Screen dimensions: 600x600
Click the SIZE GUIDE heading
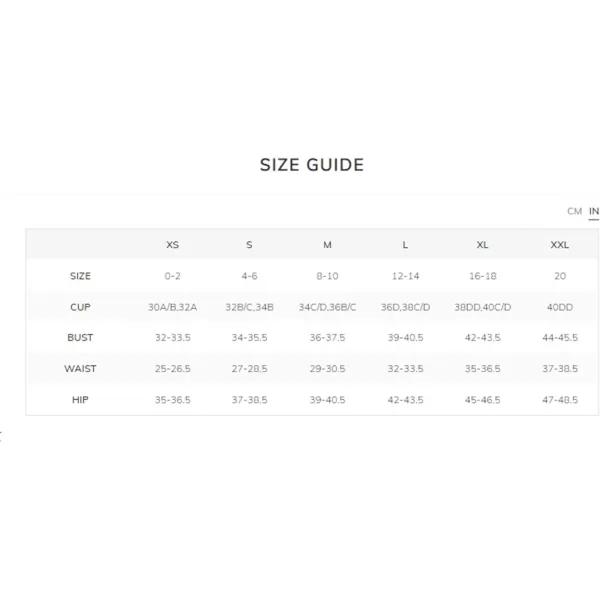tap(312, 165)
